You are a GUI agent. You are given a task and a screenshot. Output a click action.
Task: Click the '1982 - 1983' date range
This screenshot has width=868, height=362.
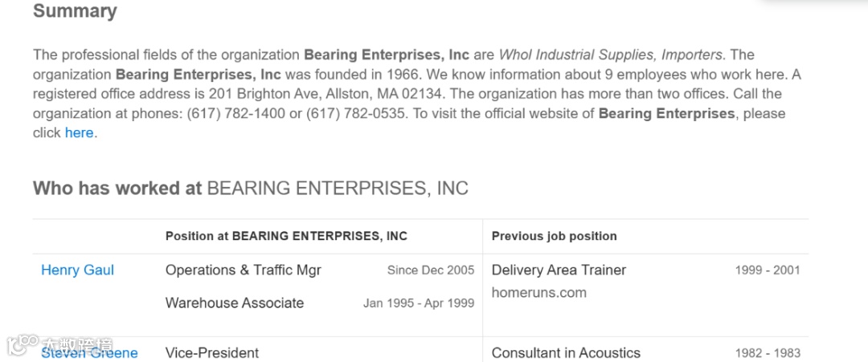coord(767,353)
